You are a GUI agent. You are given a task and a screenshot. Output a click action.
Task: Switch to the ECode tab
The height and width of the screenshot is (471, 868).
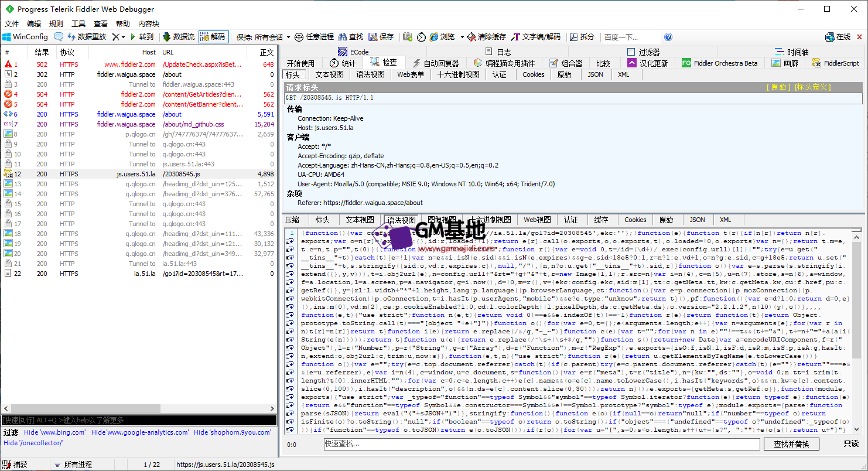click(x=353, y=52)
